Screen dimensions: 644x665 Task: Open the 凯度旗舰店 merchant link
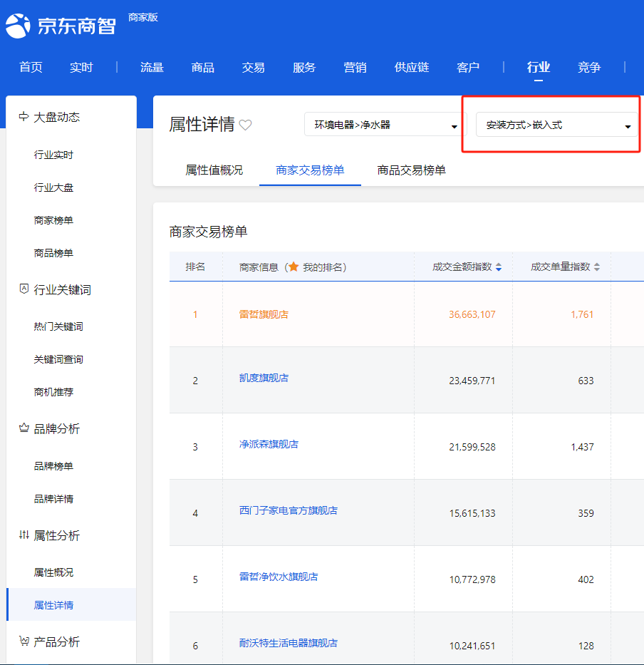click(264, 378)
